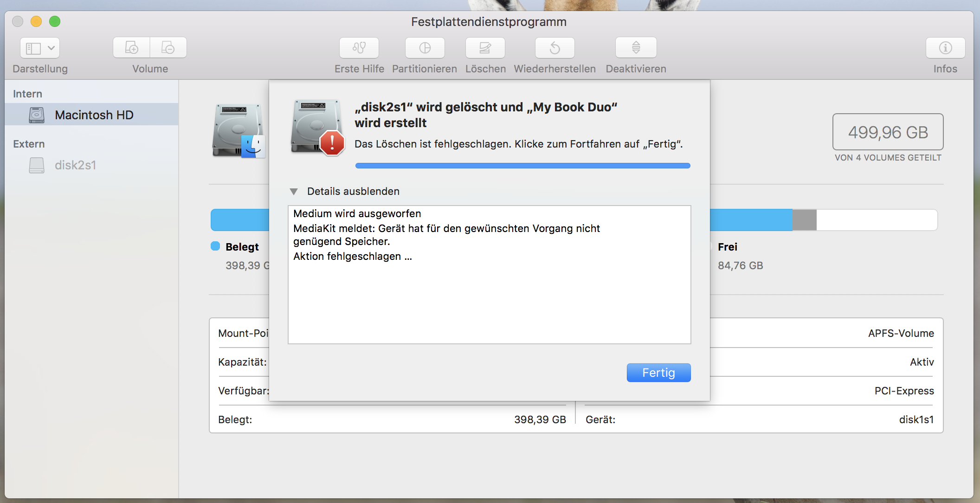
Task: Click the Partitionieren pie icon
Action: pos(425,48)
